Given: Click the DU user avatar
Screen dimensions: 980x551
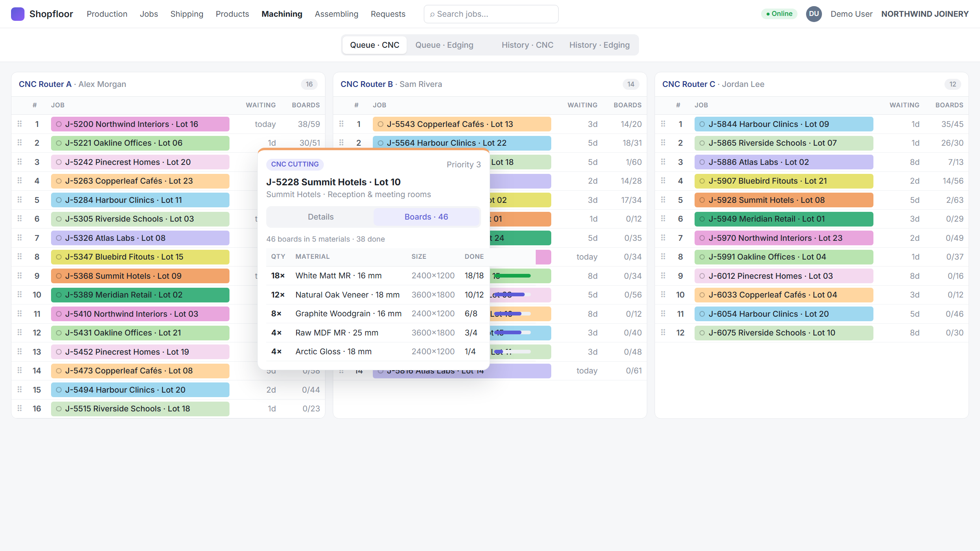Looking at the screenshot, I should pos(814,14).
